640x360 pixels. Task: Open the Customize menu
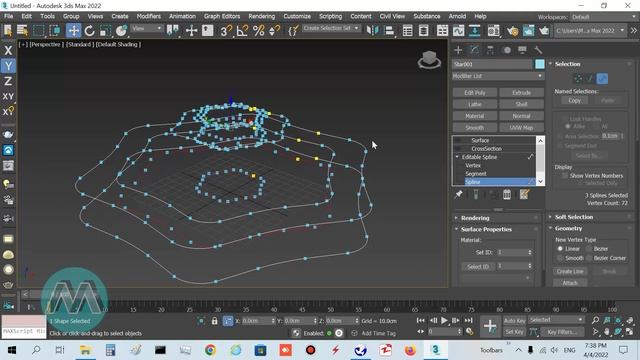(x=297, y=16)
